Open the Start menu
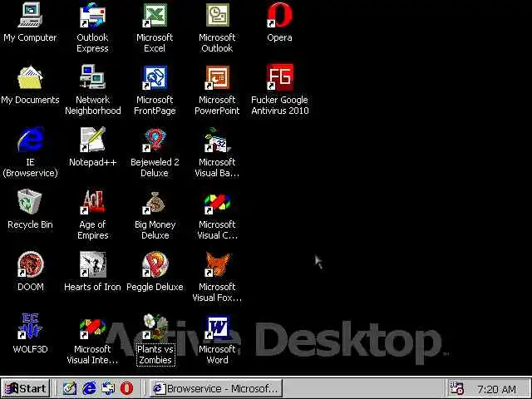The height and width of the screenshot is (399, 532). (26, 388)
